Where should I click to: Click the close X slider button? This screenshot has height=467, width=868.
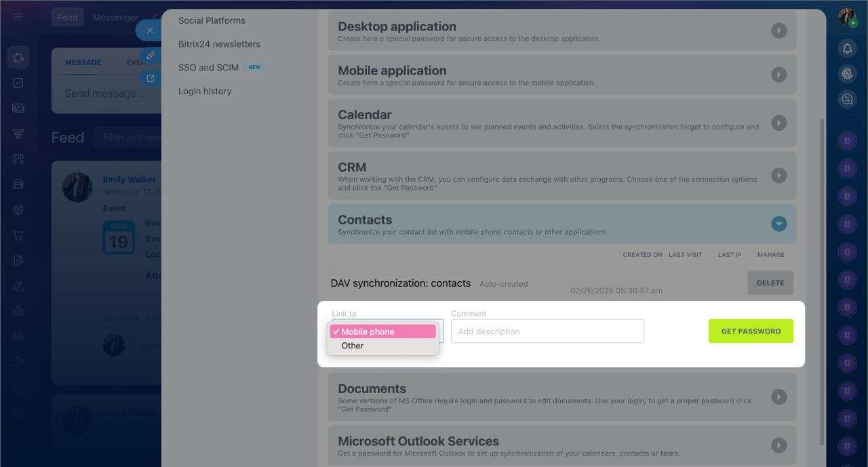(x=150, y=31)
